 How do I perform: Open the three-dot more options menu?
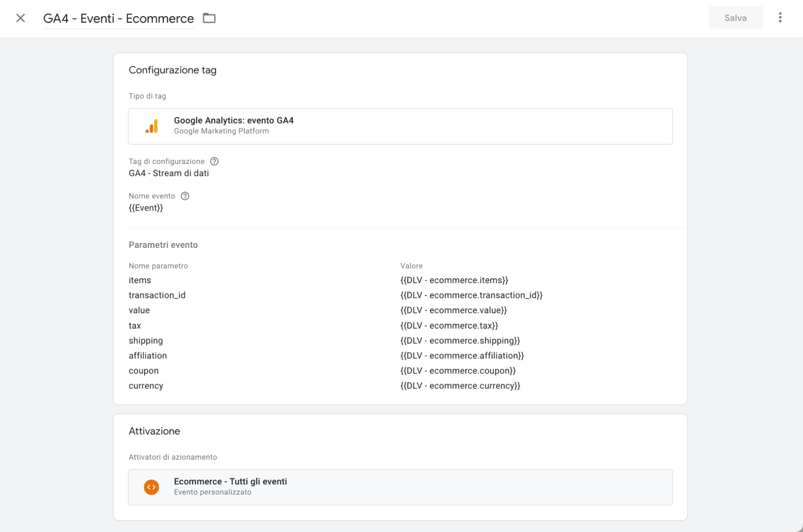pyautogui.click(x=780, y=18)
